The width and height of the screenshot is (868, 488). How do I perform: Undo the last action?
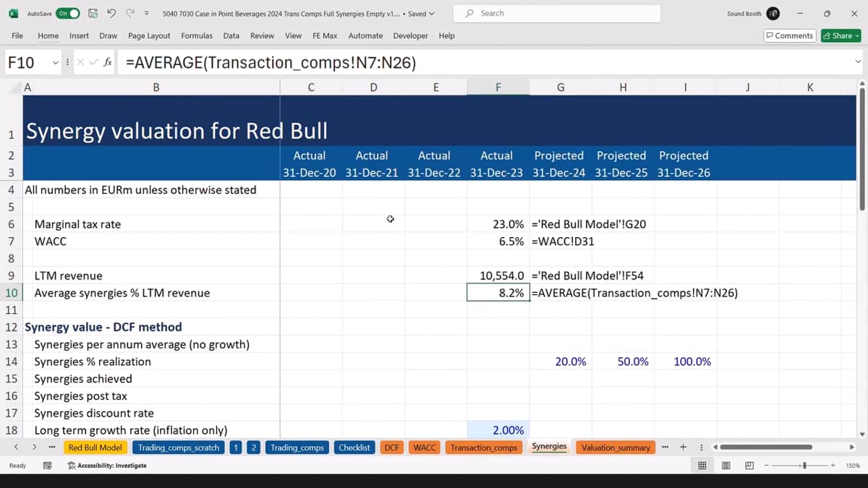111,13
